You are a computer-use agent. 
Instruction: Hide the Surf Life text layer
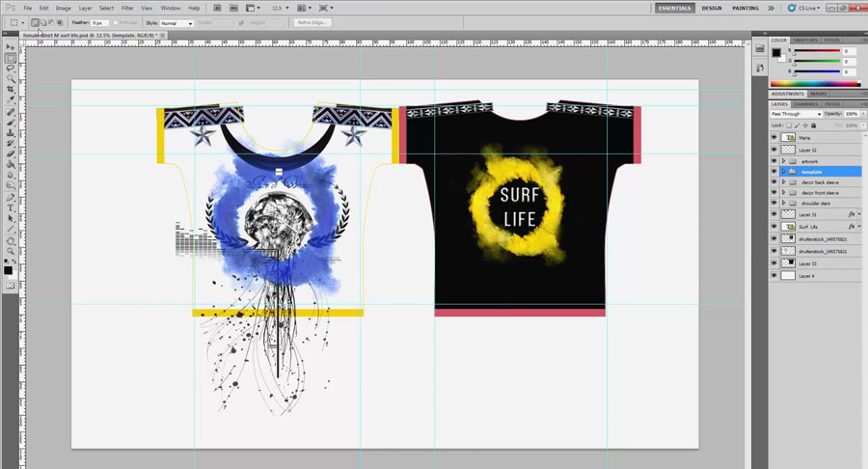coord(773,227)
